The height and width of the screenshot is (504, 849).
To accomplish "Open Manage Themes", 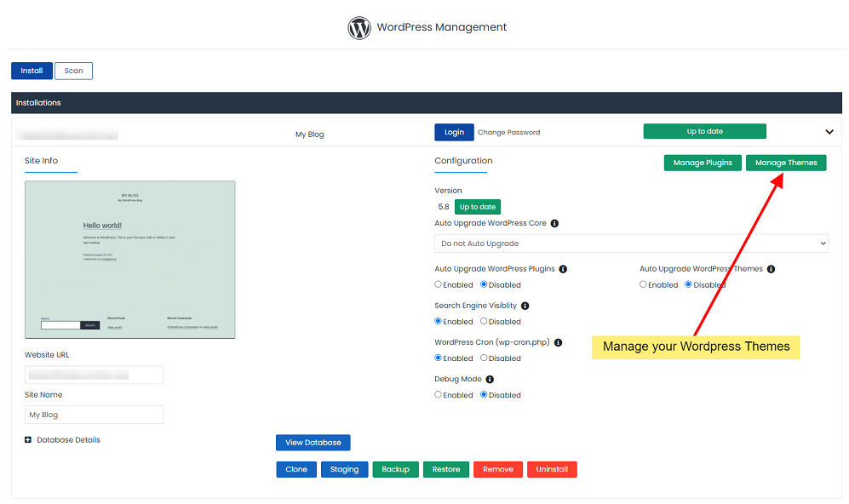I will coord(785,163).
